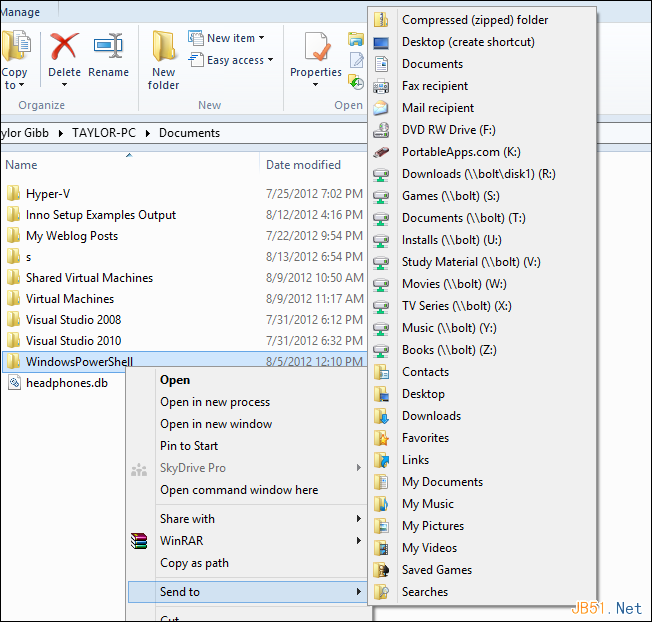Screen dimensions: 652x622
Task: Click the Rename icon in ribbon
Action: pyautogui.click(x=108, y=46)
